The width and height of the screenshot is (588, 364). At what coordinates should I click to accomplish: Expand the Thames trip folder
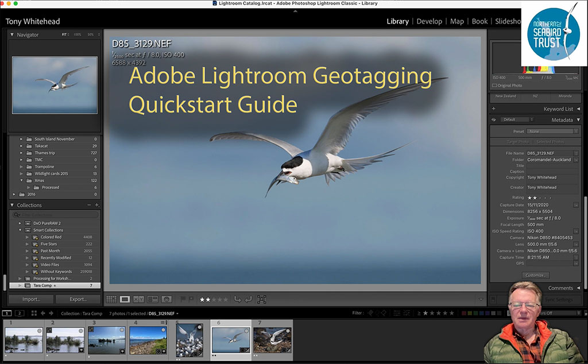tap(21, 153)
